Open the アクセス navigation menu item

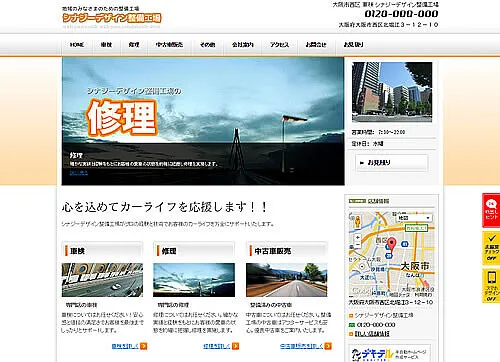tap(279, 45)
